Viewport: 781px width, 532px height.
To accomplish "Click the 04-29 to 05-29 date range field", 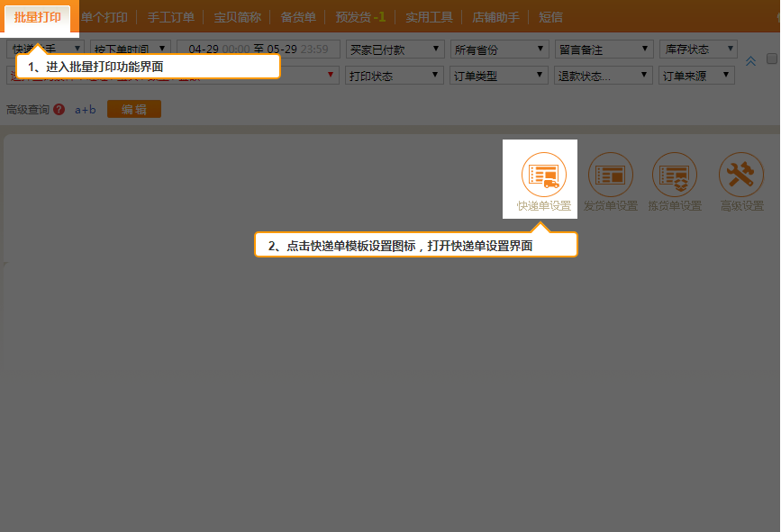I will [x=259, y=50].
